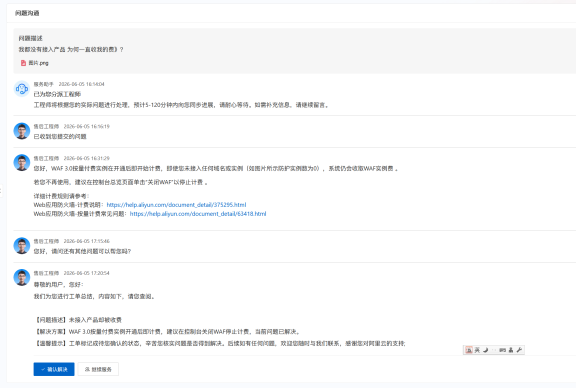The width and height of the screenshot is (576, 388).
Task: Open the attached .png image file
Action: click(x=38, y=63)
